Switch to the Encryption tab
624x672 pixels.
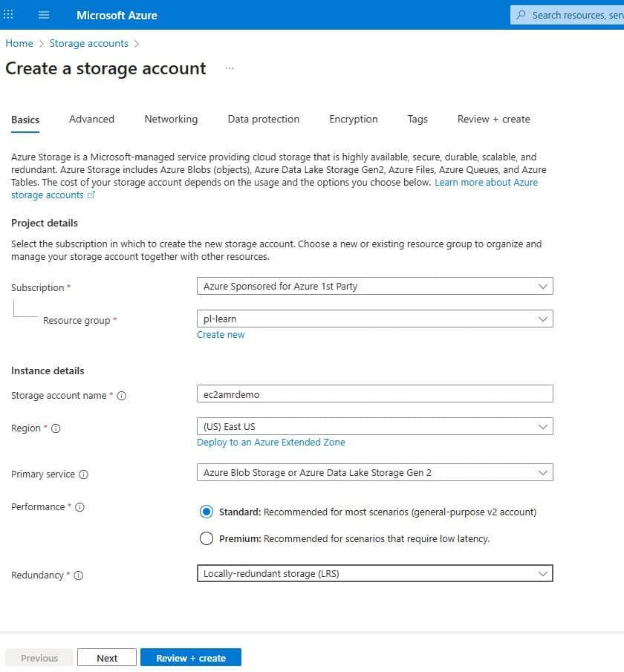tap(353, 119)
